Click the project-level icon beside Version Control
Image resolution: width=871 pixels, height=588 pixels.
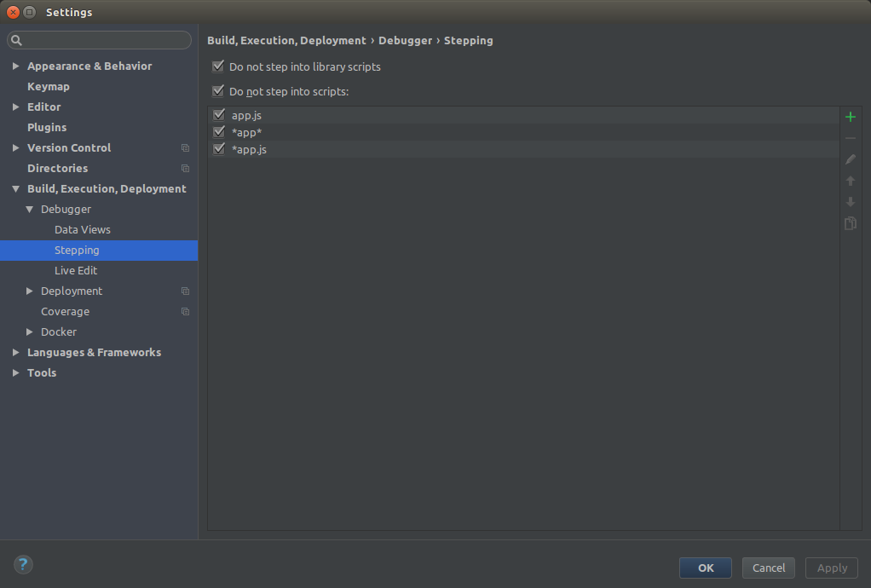click(185, 148)
